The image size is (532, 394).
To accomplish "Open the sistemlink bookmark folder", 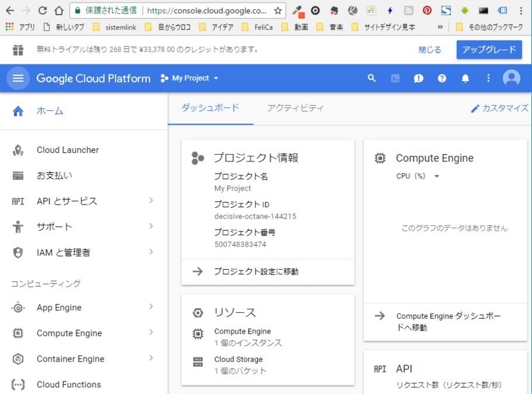I will tap(116, 27).
